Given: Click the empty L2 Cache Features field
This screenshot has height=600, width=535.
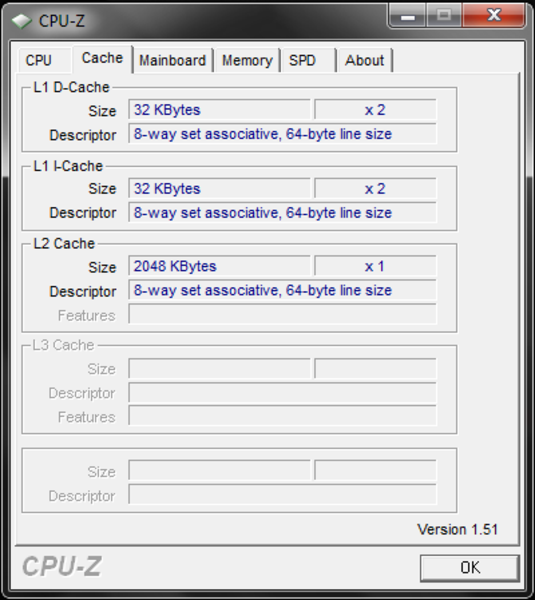Looking at the screenshot, I should click(x=282, y=314).
